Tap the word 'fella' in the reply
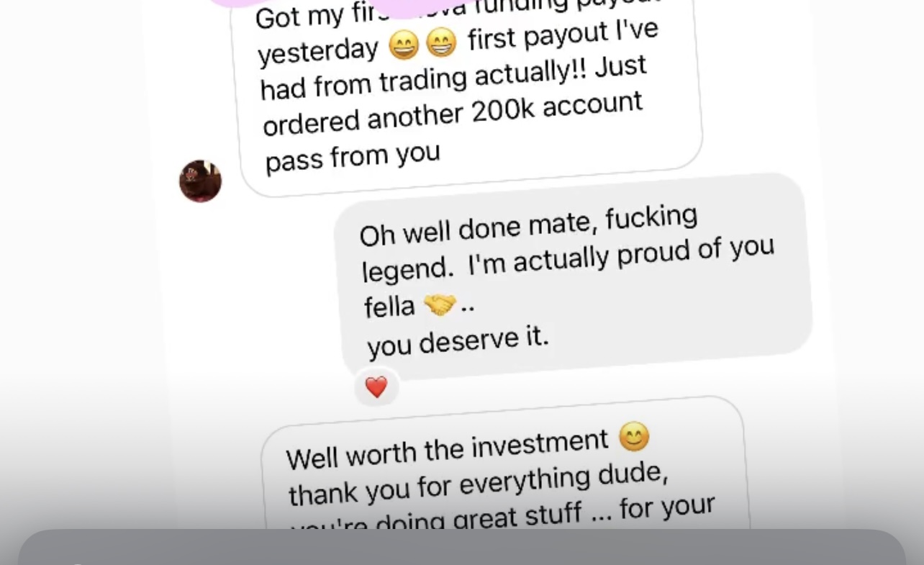 [x=389, y=307]
